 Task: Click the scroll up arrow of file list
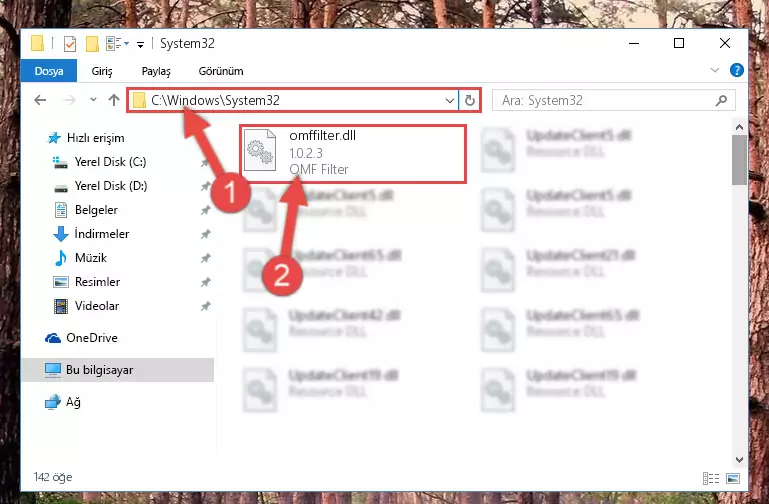(739, 127)
